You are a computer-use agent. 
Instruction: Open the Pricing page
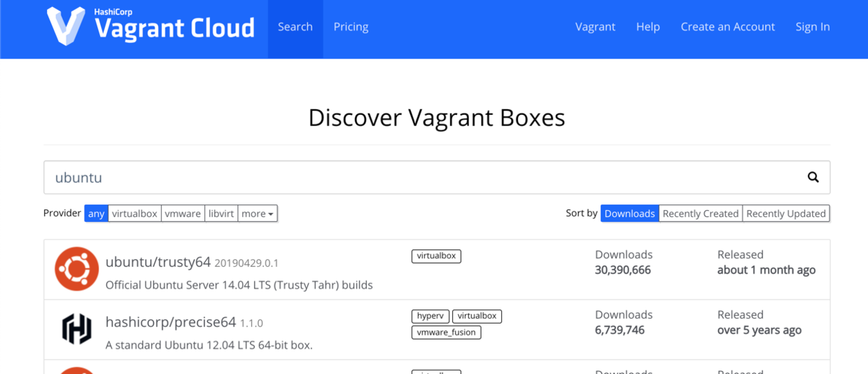pos(351,27)
